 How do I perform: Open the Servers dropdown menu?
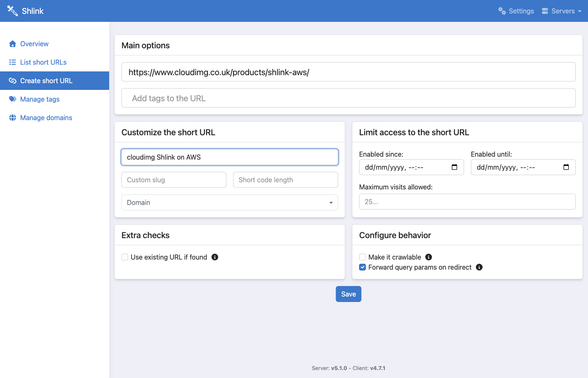click(562, 11)
